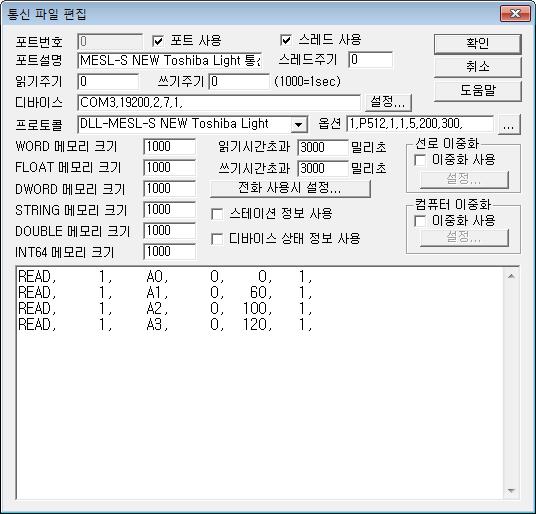Viewport: 536px width, 514px height.
Task: Open the 프로토콜 dropdown list
Action: pyautogui.click(x=298, y=124)
